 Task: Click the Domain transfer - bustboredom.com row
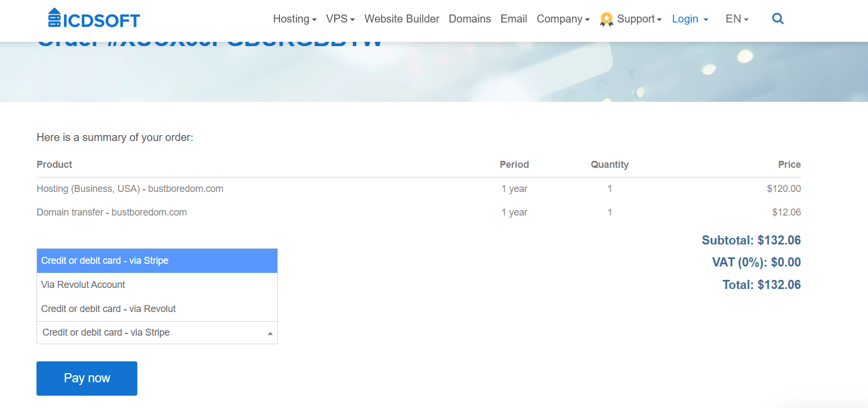[418, 212]
